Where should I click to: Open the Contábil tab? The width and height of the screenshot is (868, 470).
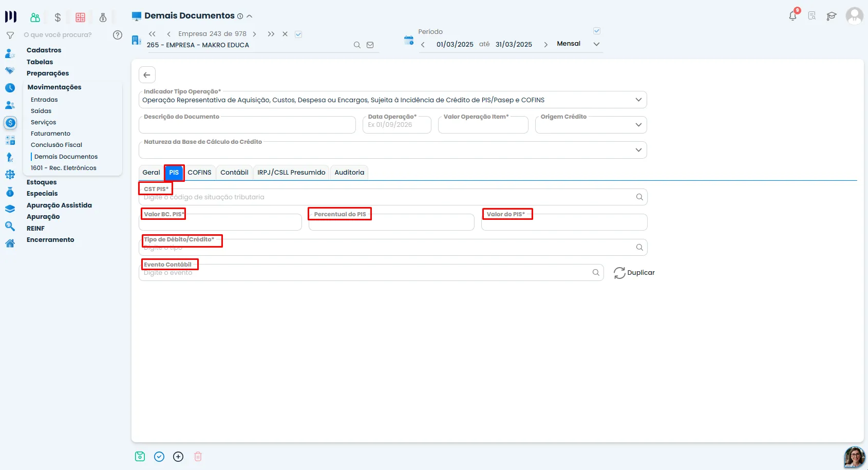click(x=234, y=173)
